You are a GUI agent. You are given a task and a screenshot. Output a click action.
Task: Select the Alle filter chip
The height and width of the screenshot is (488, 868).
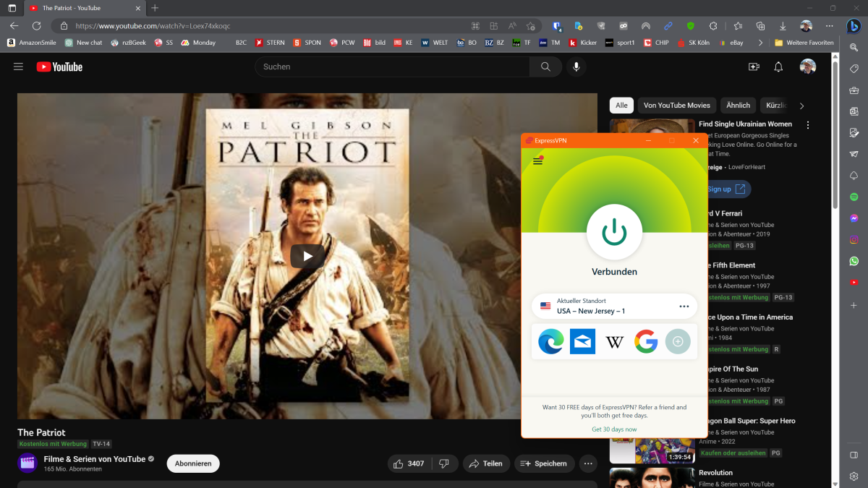click(x=621, y=106)
